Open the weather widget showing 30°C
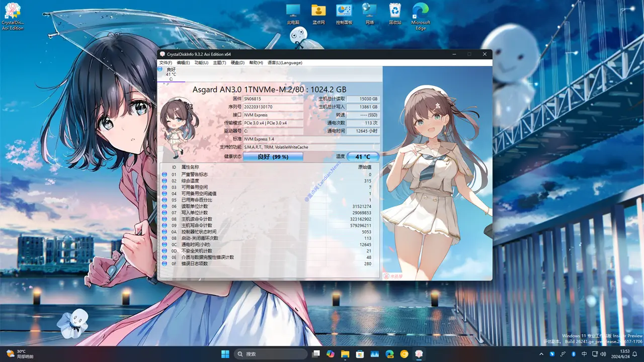The image size is (644, 362). 20,354
